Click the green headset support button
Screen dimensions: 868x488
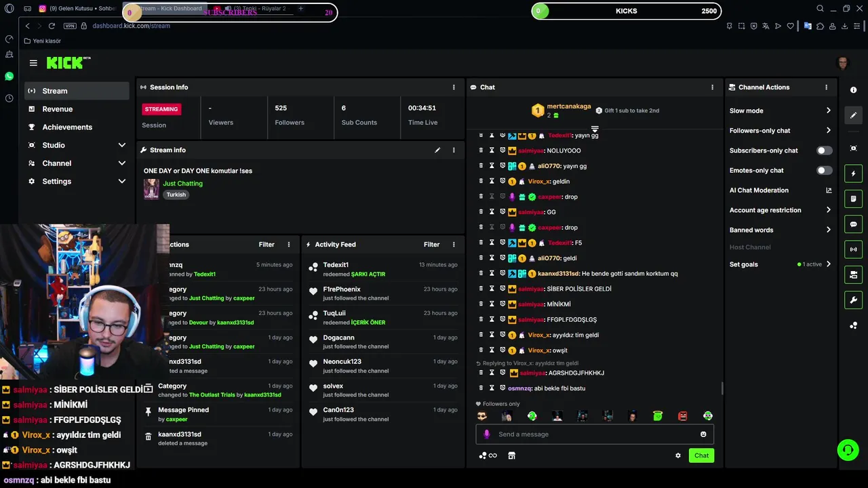[x=847, y=449]
